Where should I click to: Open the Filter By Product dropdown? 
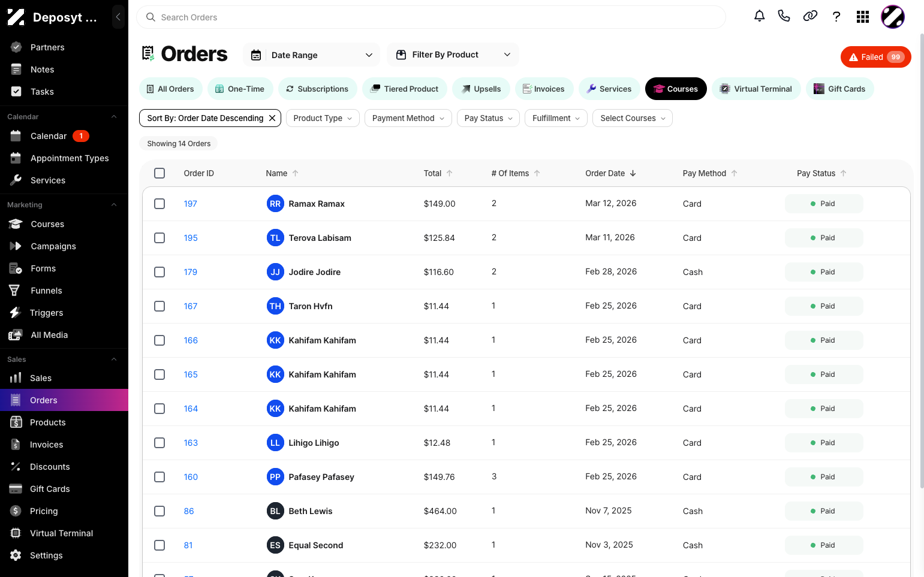coord(453,55)
